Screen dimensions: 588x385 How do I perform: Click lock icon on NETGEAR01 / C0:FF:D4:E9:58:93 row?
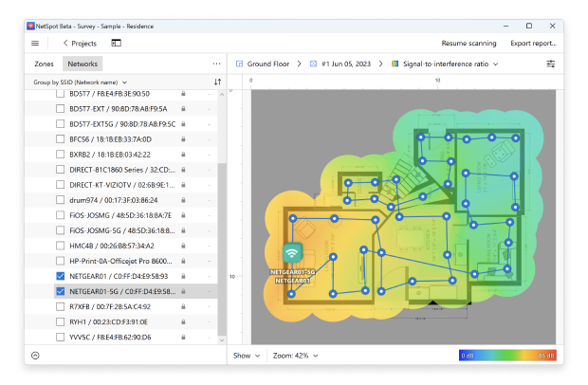[x=183, y=276]
